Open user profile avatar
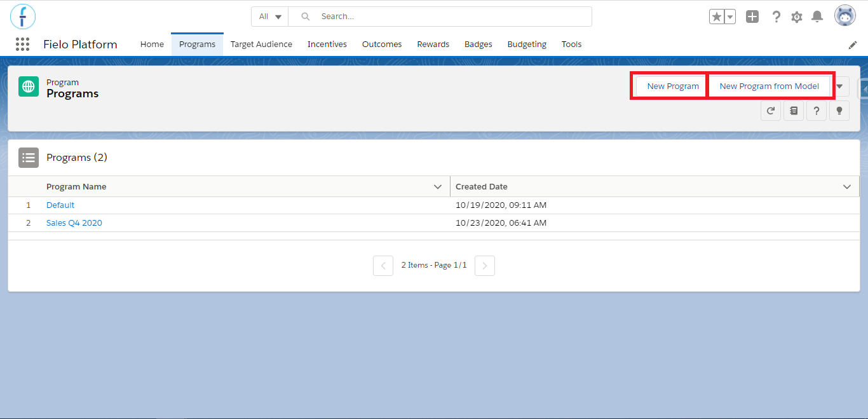868x419 pixels. pos(845,16)
